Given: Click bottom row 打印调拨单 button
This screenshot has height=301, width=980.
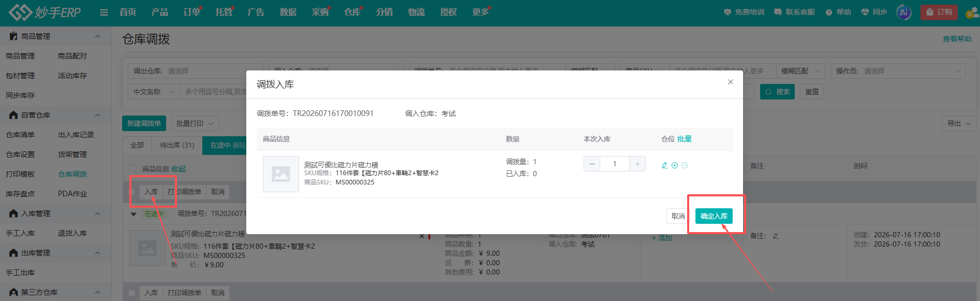Looking at the screenshot, I should click(x=184, y=293).
